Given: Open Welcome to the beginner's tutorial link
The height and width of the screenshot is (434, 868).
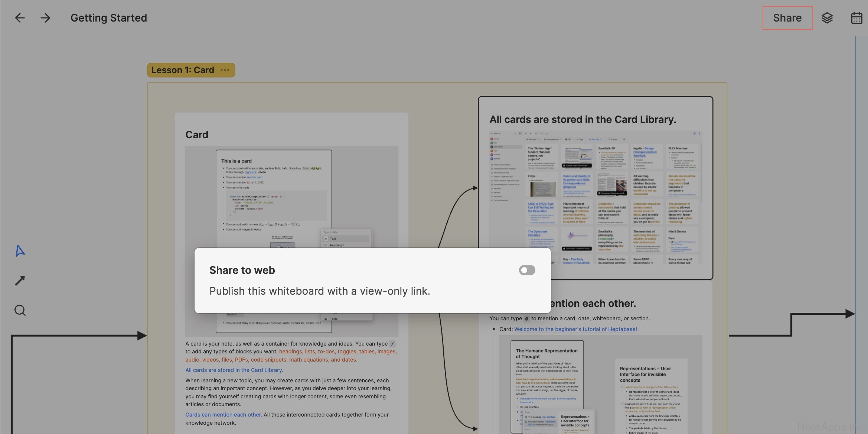Looking at the screenshot, I should [x=575, y=329].
